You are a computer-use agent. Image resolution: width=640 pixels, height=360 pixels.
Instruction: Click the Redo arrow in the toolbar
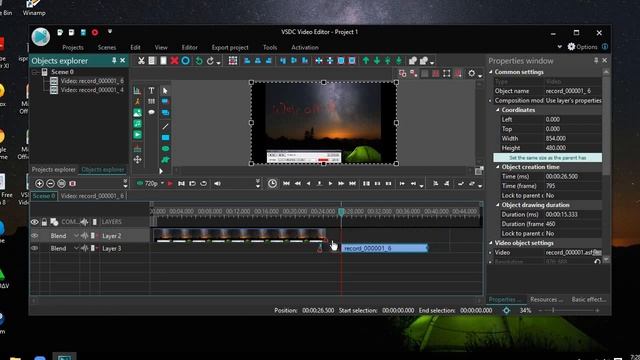click(210, 61)
